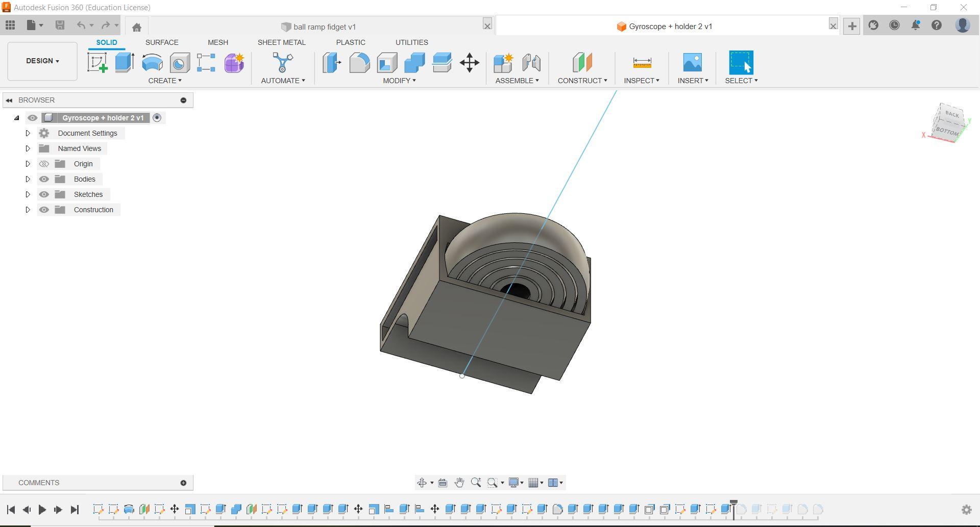
Task: Choose the Shell tool
Action: (387, 63)
